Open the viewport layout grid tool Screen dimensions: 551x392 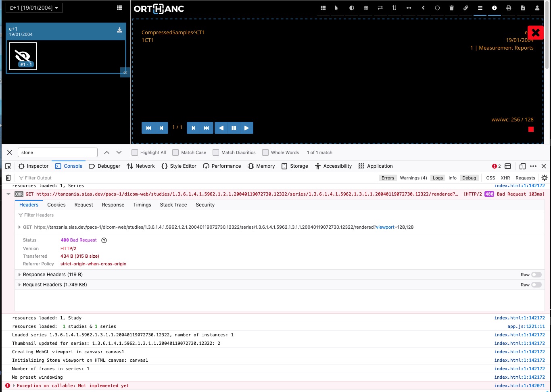click(x=323, y=8)
